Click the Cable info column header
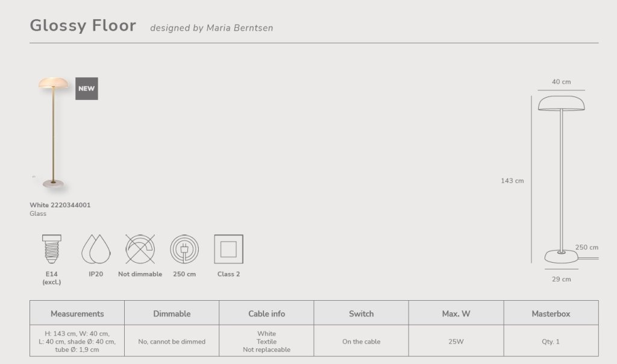 click(x=266, y=313)
